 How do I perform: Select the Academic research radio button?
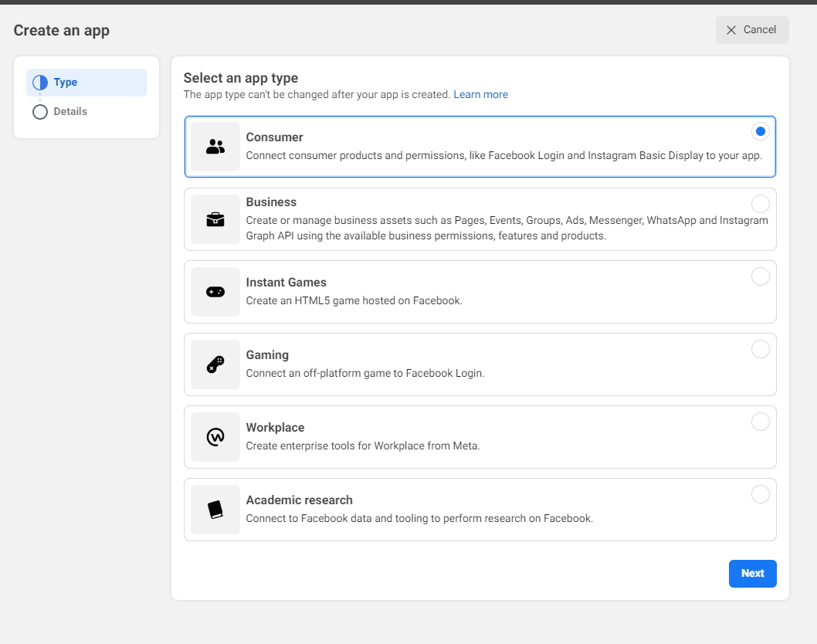tap(760, 494)
